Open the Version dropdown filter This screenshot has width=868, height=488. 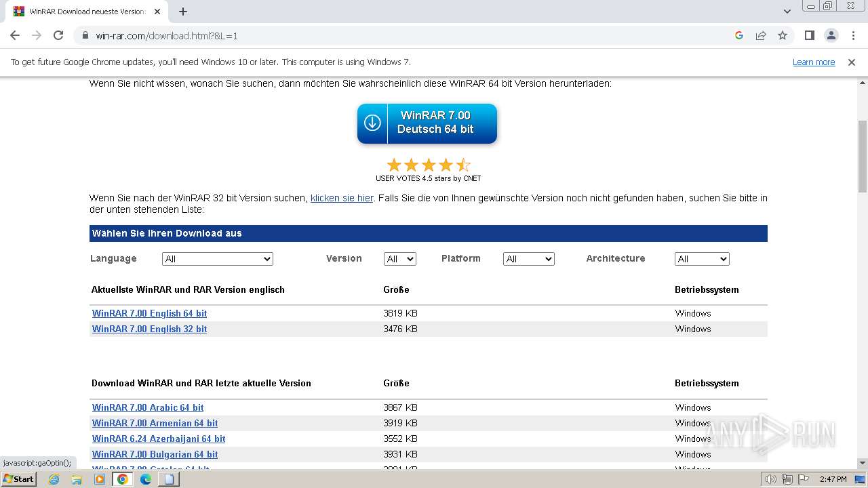pyautogui.click(x=400, y=259)
